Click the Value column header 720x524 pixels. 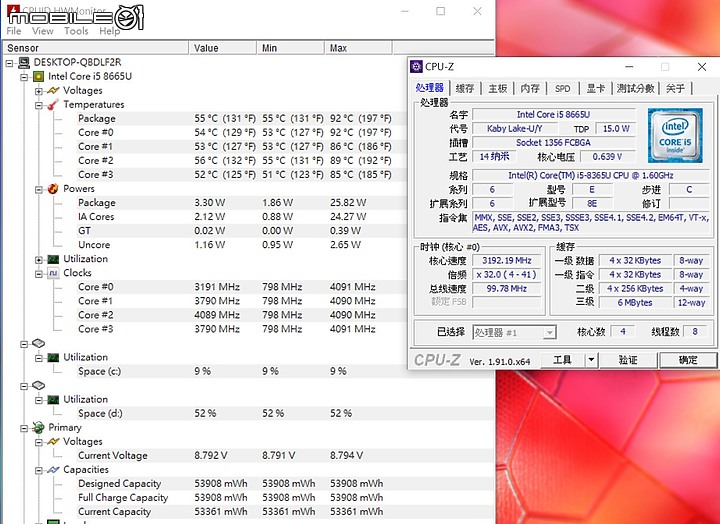click(x=222, y=48)
